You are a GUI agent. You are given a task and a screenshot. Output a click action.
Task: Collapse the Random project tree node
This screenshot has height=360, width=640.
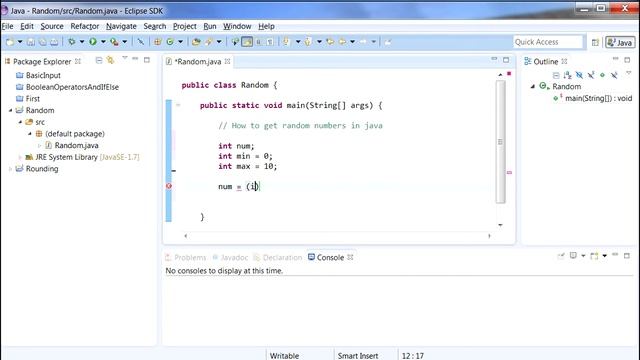click(11, 110)
